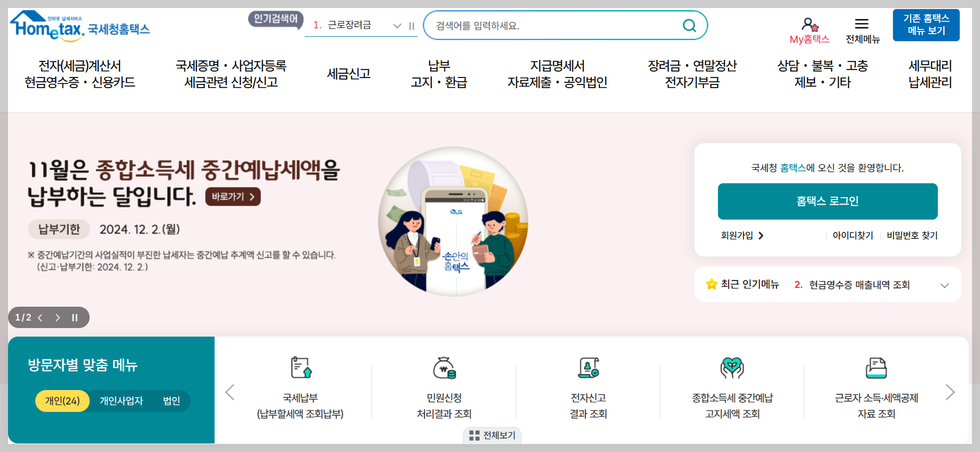Screen dimensions: 980x452
Task: Click the Hometax logo
Action: (80, 26)
